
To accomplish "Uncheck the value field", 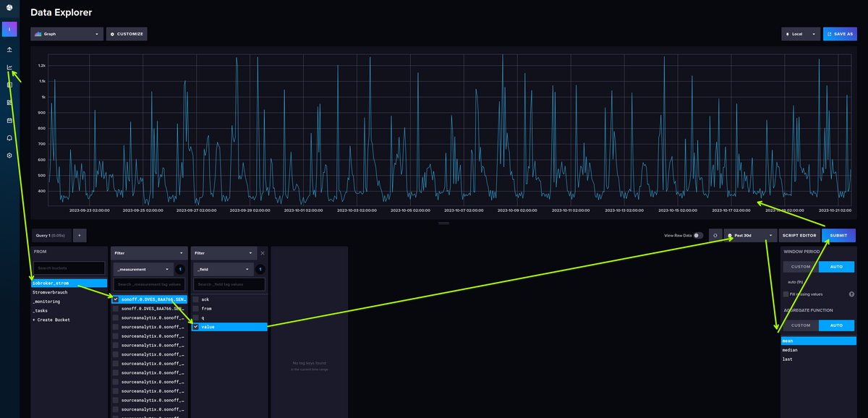I will pos(196,327).
